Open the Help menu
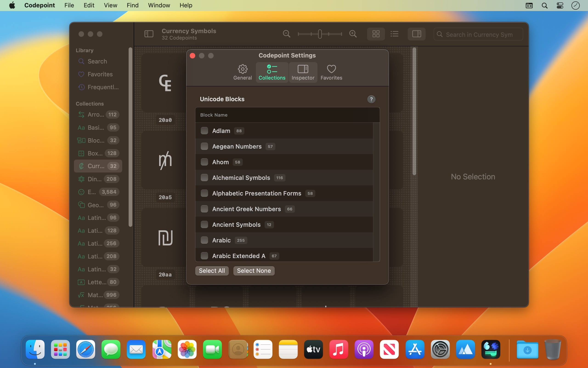The image size is (588, 368). pos(186,5)
